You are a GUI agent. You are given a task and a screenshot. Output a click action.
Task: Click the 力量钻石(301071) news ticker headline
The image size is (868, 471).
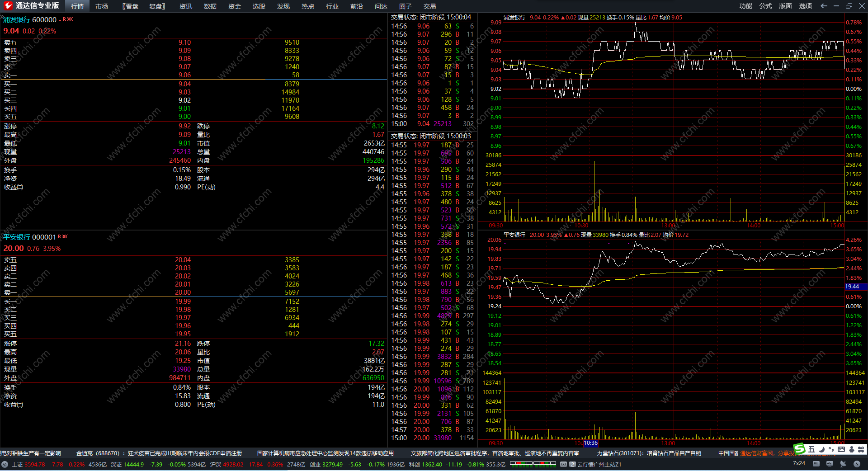[x=649, y=453]
